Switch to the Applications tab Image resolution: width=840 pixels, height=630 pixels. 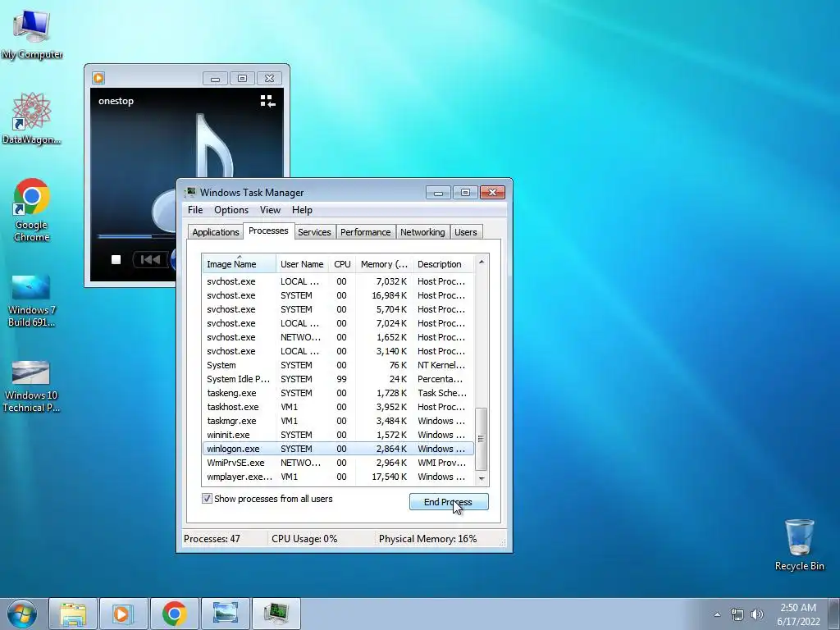[x=216, y=232]
